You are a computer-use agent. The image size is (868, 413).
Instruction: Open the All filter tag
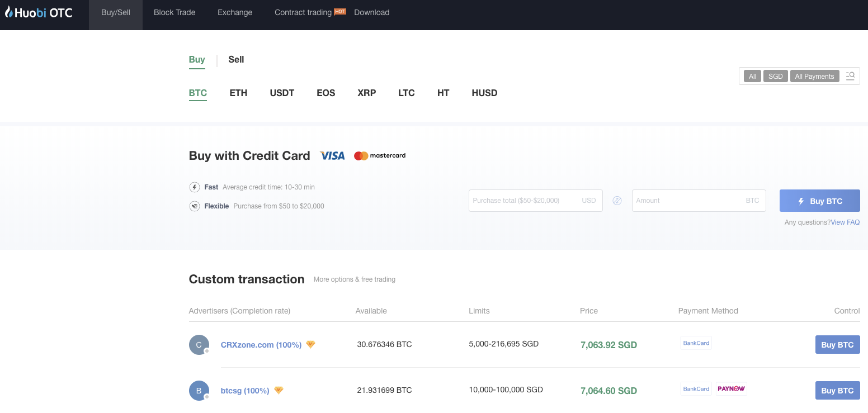(x=752, y=77)
